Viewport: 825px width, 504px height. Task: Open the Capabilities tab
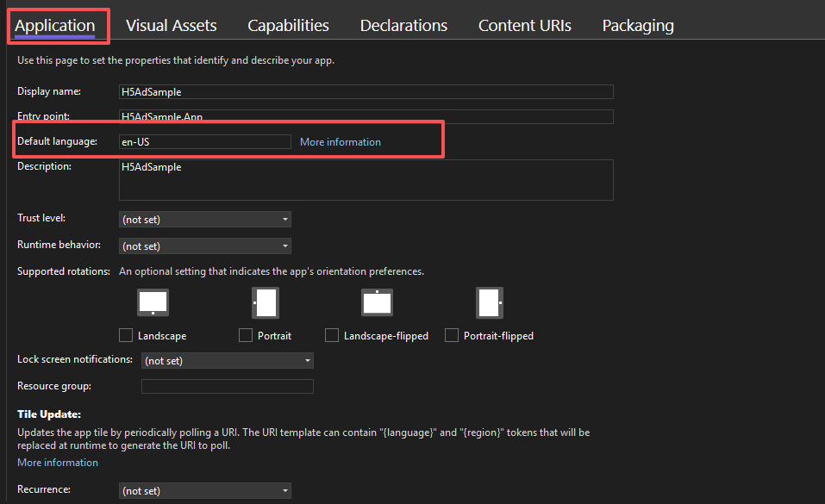tap(288, 26)
